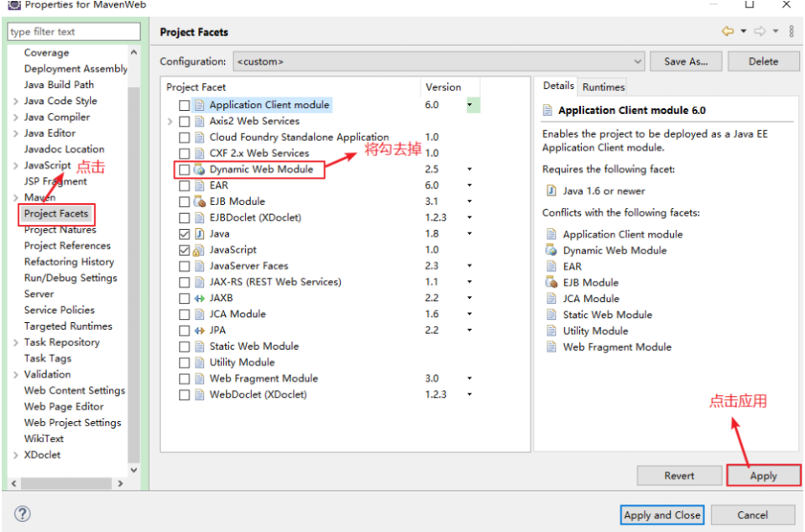Viewport: 805px width, 532px height.
Task: Enable the JavaServer Faces checkbox
Action: coord(184,266)
